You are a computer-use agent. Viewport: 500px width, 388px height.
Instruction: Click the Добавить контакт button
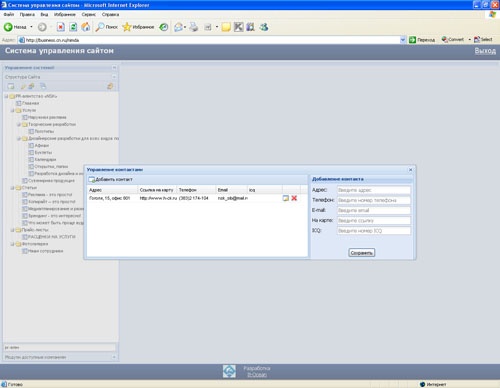click(x=111, y=180)
